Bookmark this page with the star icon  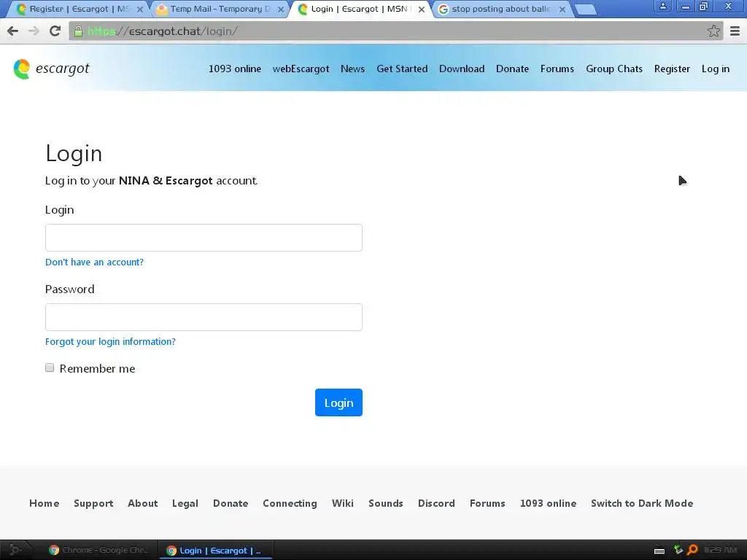[x=713, y=31]
